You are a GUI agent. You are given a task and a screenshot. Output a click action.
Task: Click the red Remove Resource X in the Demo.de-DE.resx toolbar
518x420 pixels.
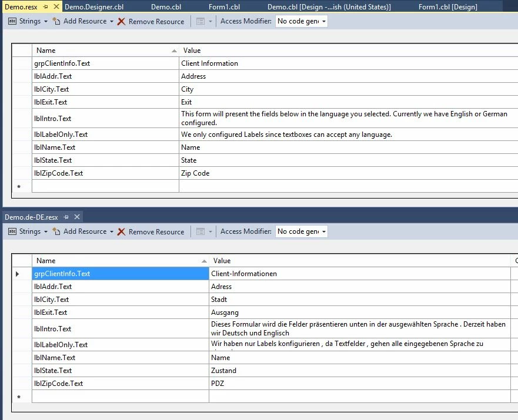(x=121, y=231)
